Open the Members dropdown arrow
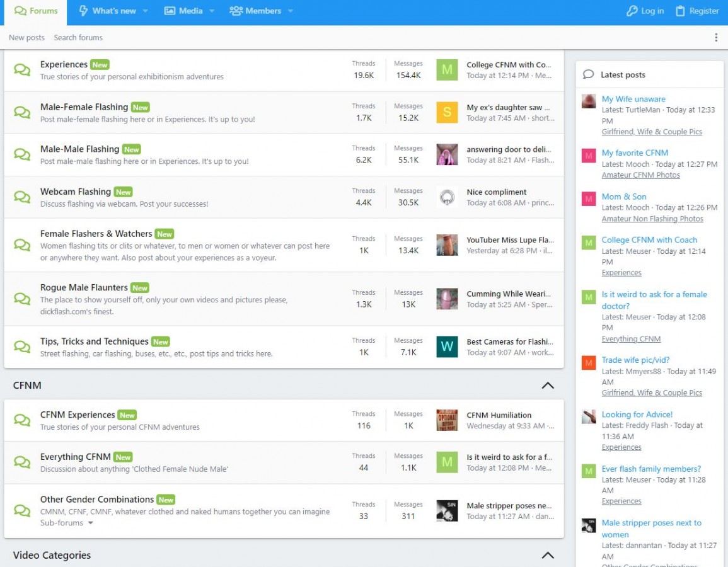Screen dimensions: 728x567 (x=291, y=11)
